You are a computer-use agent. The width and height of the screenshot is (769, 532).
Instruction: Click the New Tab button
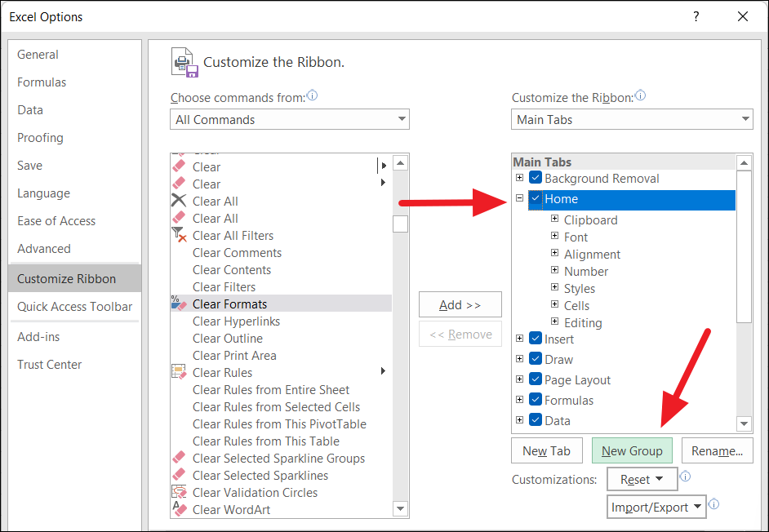(546, 450)
